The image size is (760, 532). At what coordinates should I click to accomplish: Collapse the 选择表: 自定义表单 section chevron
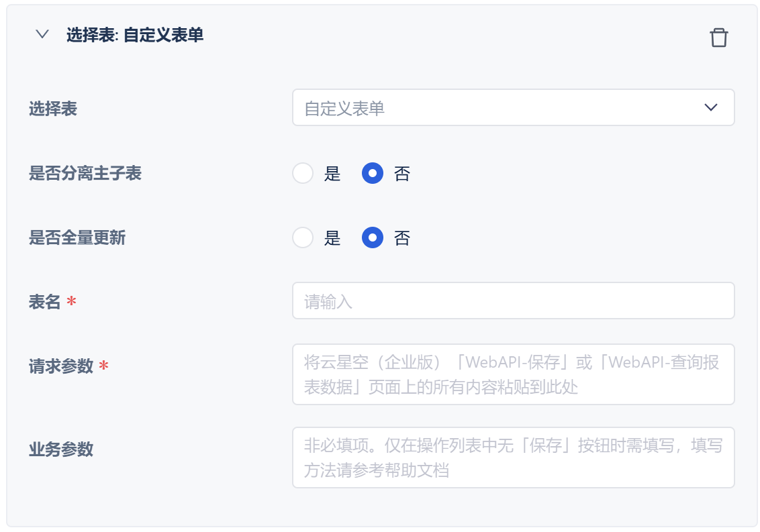42,34
